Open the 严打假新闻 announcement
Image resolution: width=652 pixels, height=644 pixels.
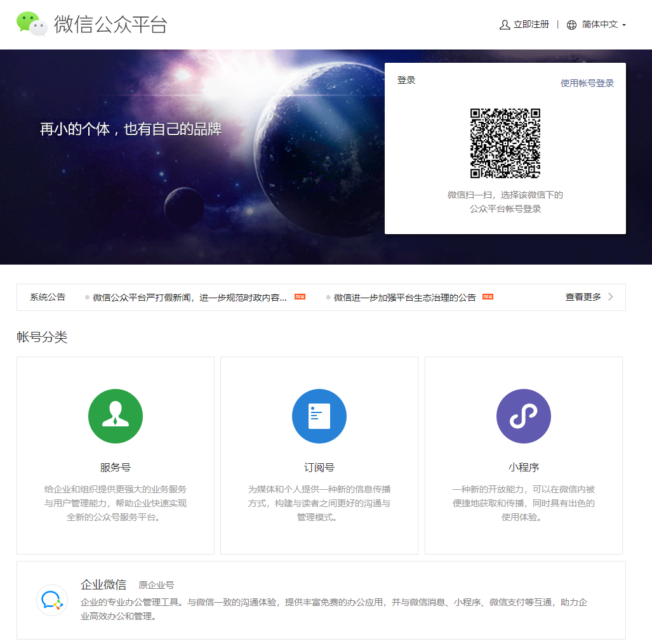tap(189, 298)
